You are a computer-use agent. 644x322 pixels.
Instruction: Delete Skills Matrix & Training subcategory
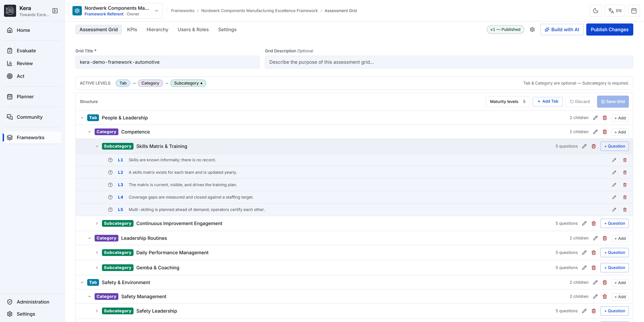point(594,146)
